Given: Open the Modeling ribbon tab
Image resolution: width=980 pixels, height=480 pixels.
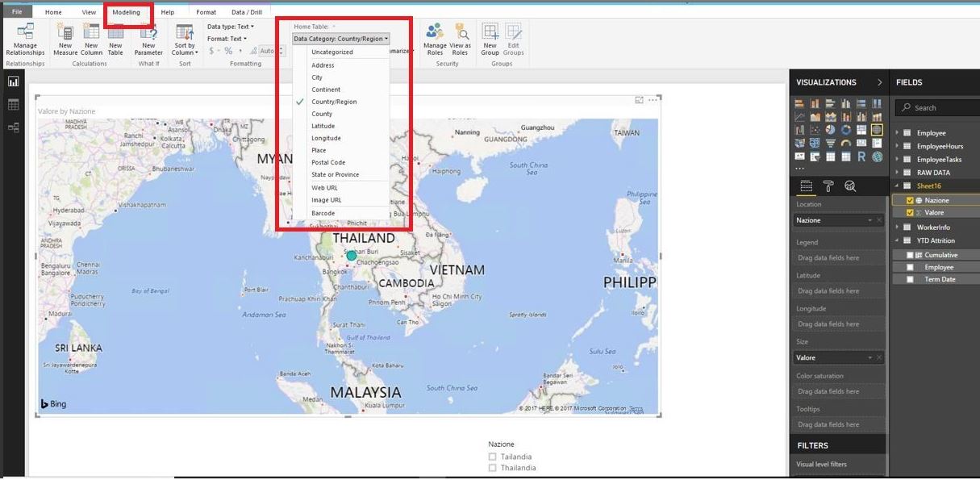Looking at the screenshot, I should click(127, 12).
